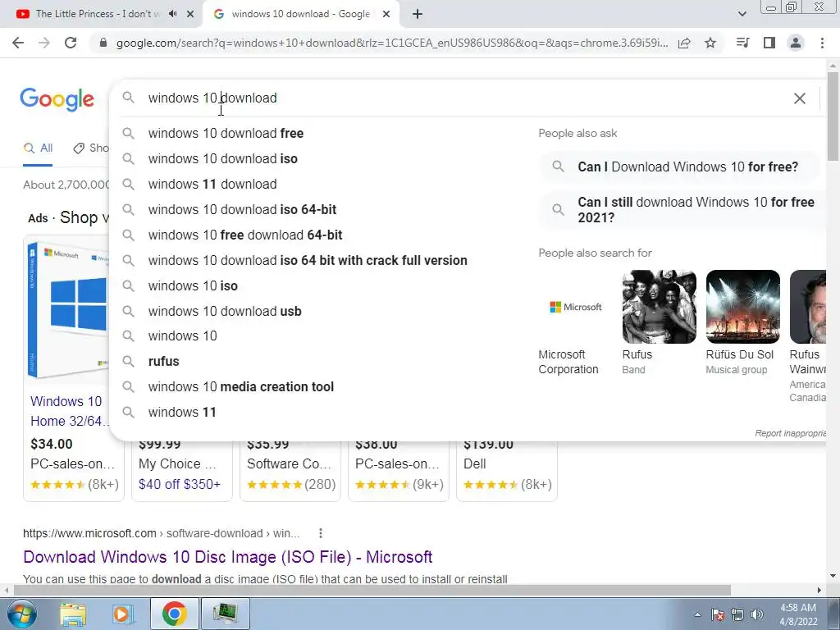Open Windows Explorer from taskbar
This screenshot has height=630, width=840.
[73, 614]
